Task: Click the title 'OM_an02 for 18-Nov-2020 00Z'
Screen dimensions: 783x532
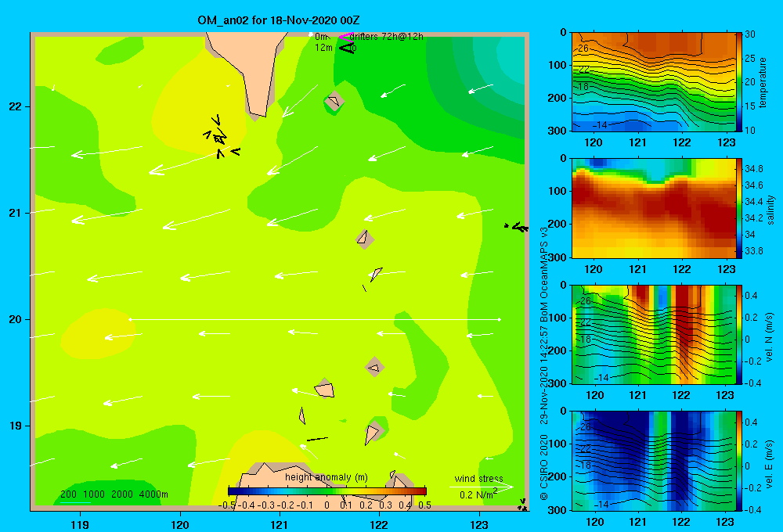Action: 279,20
